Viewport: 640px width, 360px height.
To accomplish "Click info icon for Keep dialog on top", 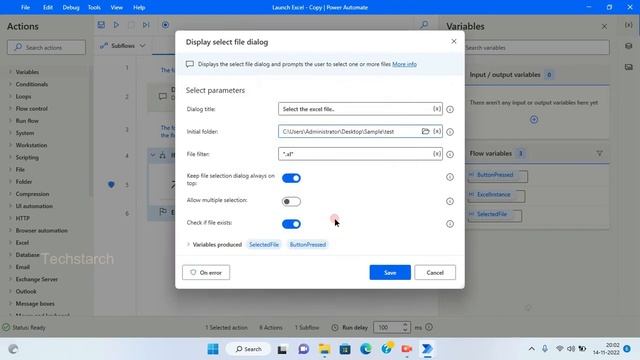I will click(450, 177).
